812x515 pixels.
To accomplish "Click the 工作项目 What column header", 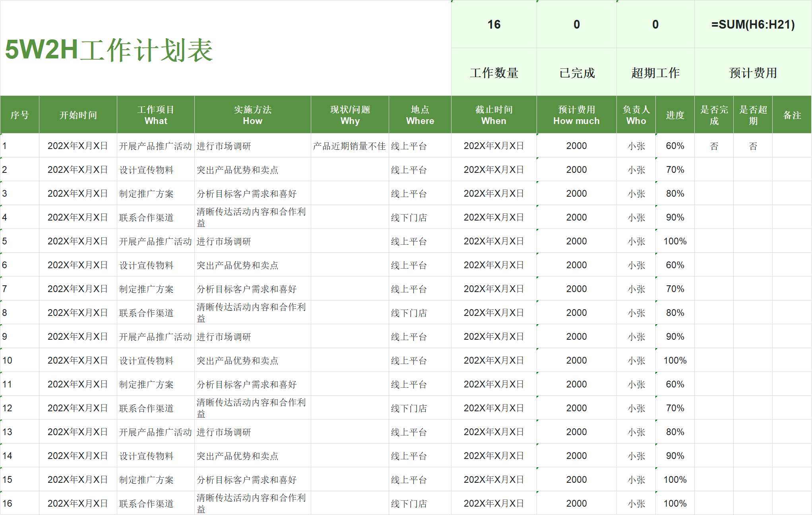I will click(155, 114).
